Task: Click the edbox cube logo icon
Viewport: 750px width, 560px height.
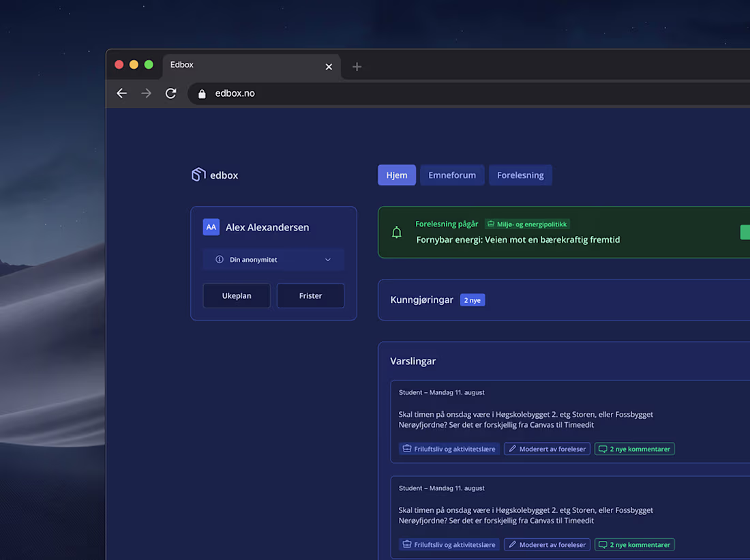Action: (x=198, y=175)
